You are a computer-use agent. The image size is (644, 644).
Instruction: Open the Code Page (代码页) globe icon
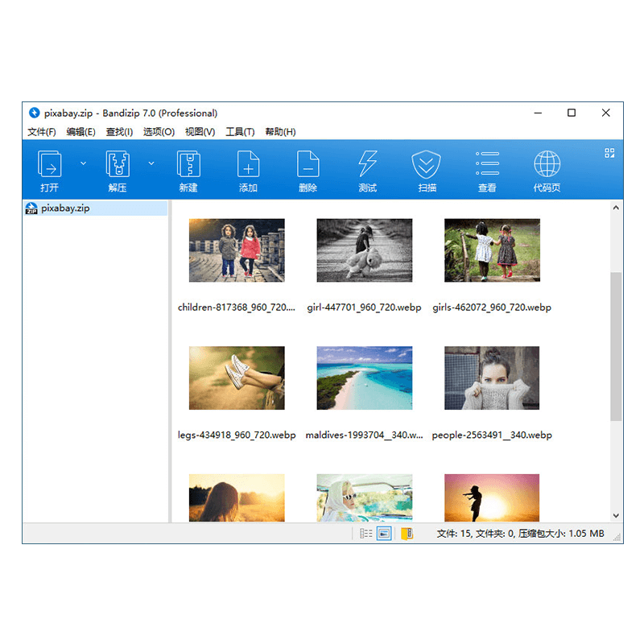click(547, 165)
